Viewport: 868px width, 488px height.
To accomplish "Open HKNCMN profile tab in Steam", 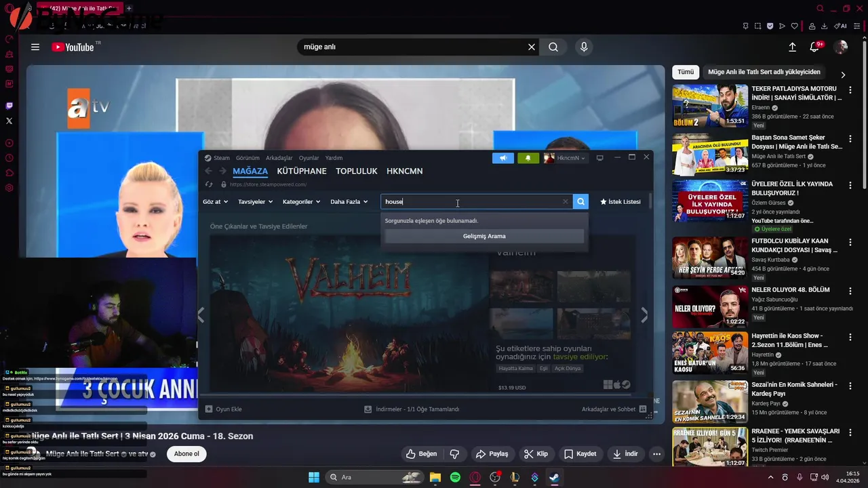I will (405, 171).
